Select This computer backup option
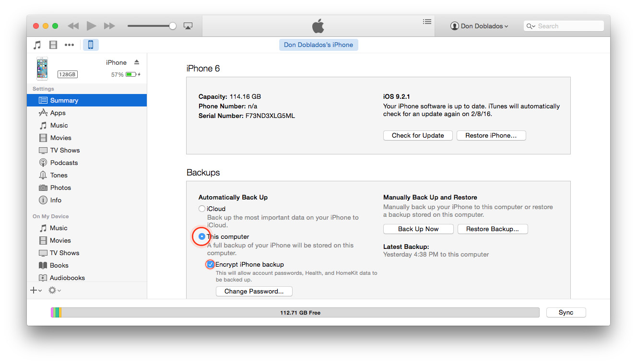637x364 pixels. coord(202,236)
